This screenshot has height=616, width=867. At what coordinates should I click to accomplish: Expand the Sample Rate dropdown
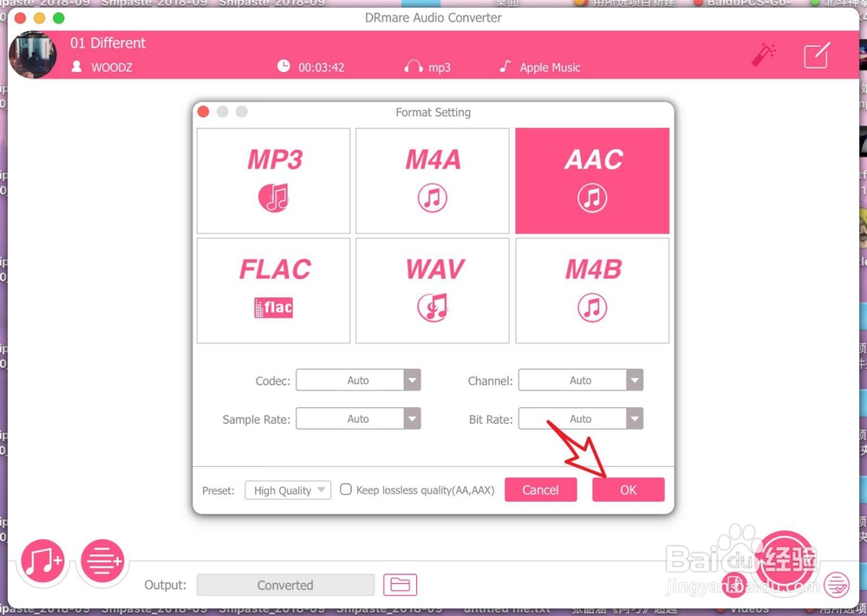(x=358, y=418)
